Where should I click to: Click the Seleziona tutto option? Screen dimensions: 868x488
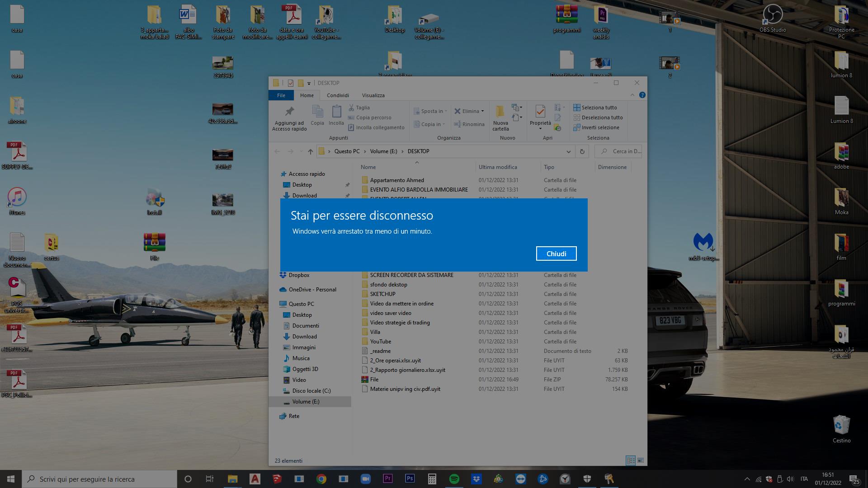coord(595,108)
